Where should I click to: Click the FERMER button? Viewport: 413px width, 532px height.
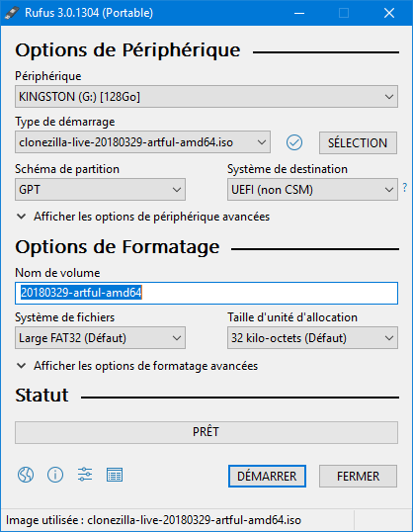coord(358,476)
